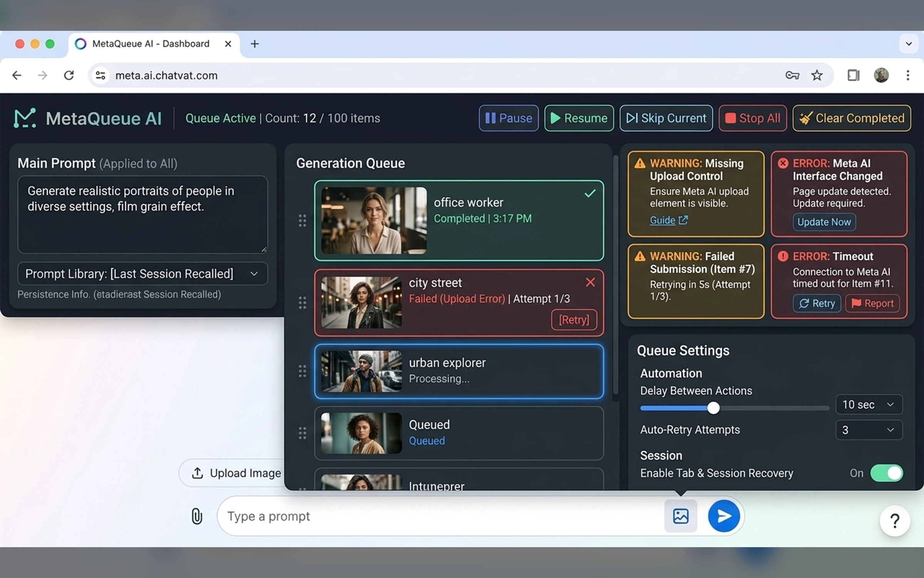The width and height of the screenshot is (924, 578).
Task: Open the 10 sec delay dropdown
Action: (869, 405)
